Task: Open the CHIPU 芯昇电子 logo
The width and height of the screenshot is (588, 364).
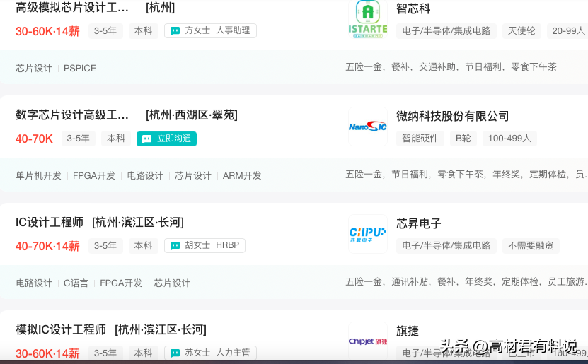Action: (x=367, y=234)
